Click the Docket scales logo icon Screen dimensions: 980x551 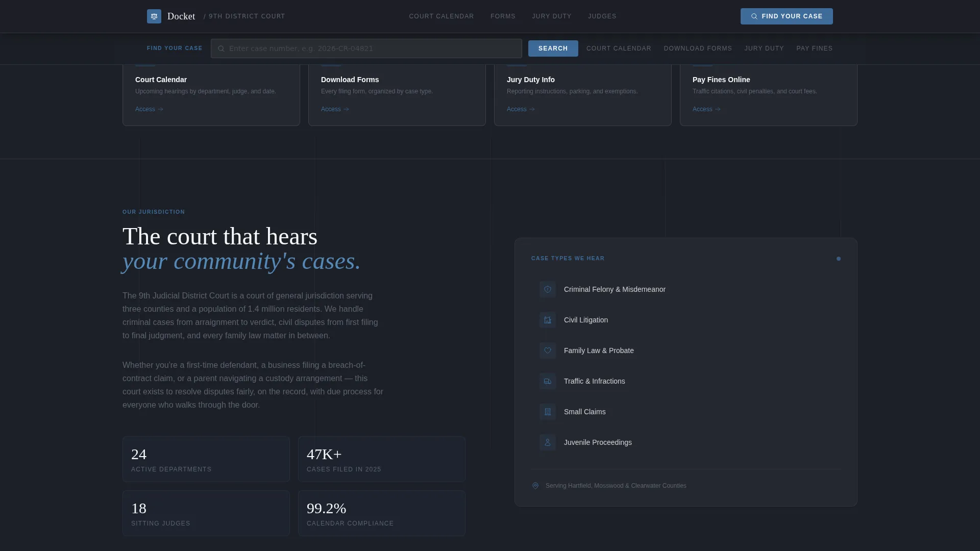coord(154,16)
